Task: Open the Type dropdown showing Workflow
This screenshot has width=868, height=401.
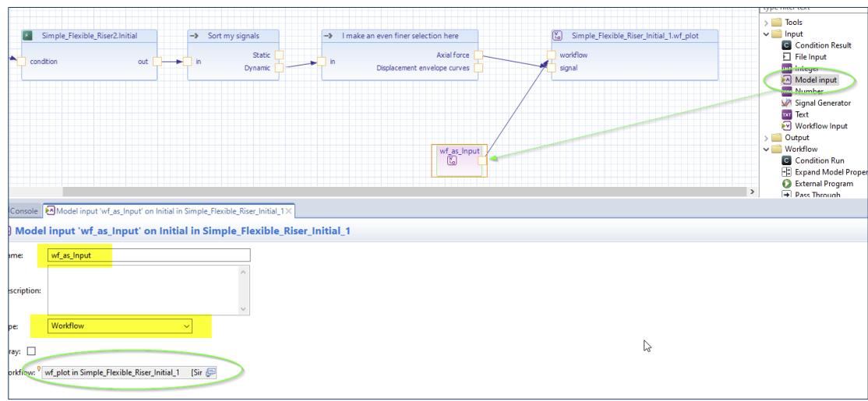Action: coord(120,325)
